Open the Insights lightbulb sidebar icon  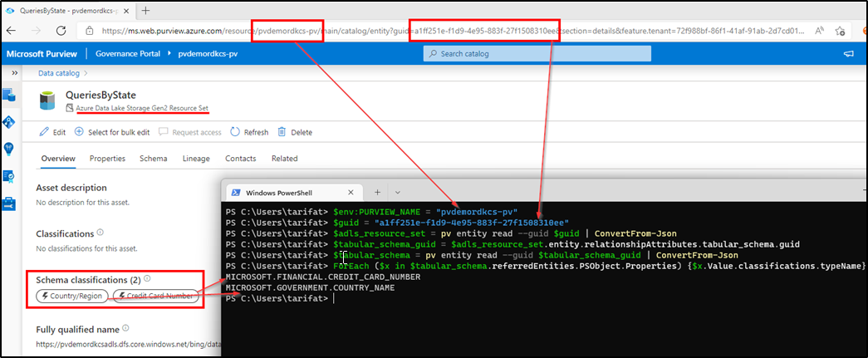coord(9,150)
